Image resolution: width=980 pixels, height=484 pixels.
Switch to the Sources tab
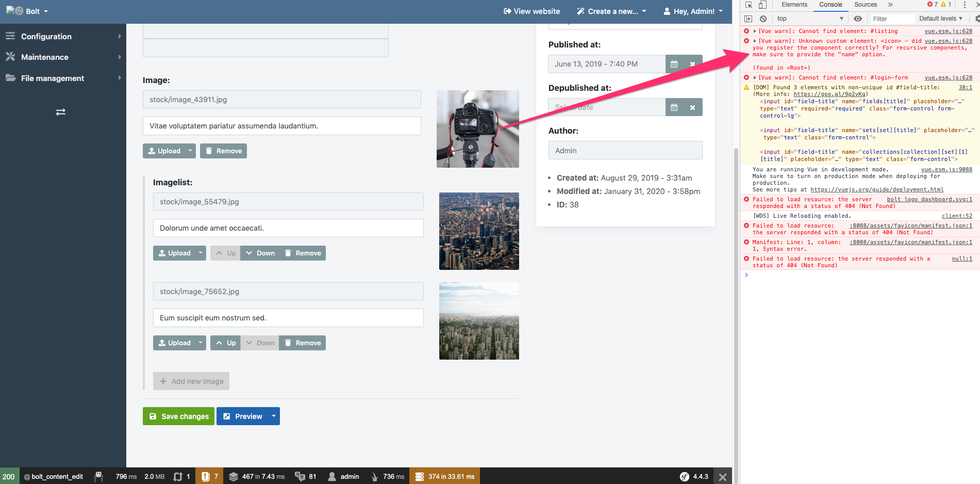pos(866,5)
